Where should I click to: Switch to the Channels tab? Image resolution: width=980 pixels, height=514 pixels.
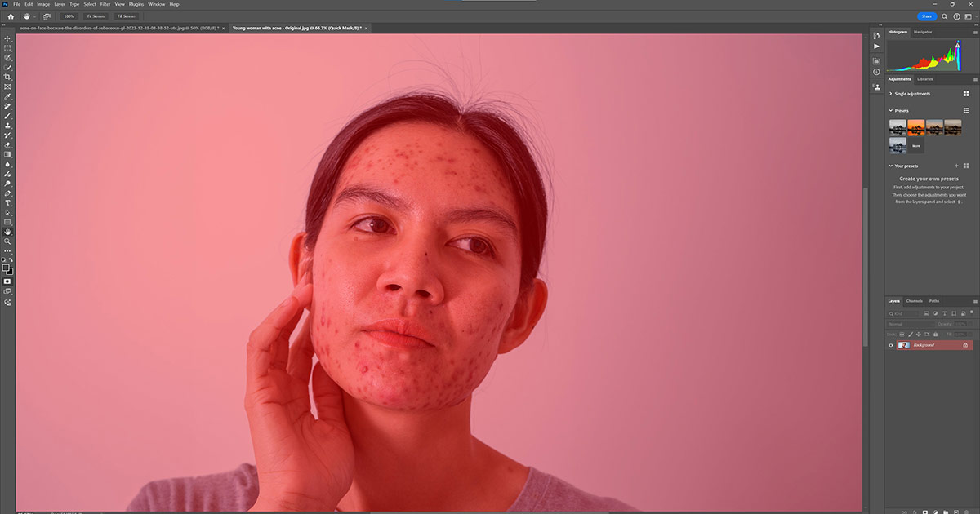tap(916, 301)
